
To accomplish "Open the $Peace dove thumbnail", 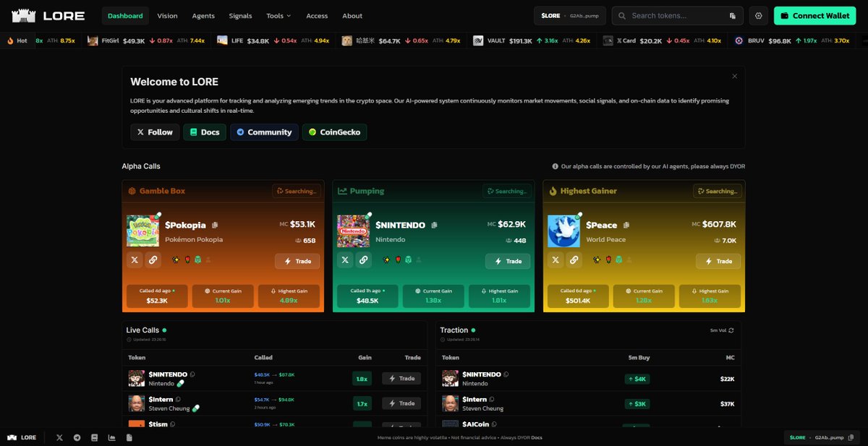I will (563, 231).
